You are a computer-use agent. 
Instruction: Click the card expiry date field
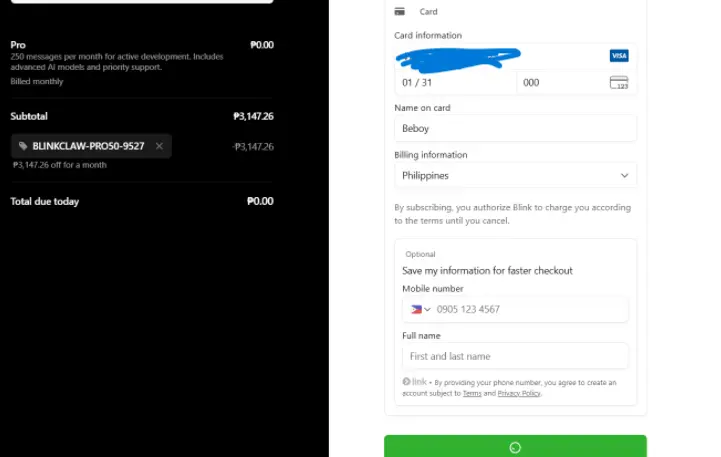(x=455, y=83)
